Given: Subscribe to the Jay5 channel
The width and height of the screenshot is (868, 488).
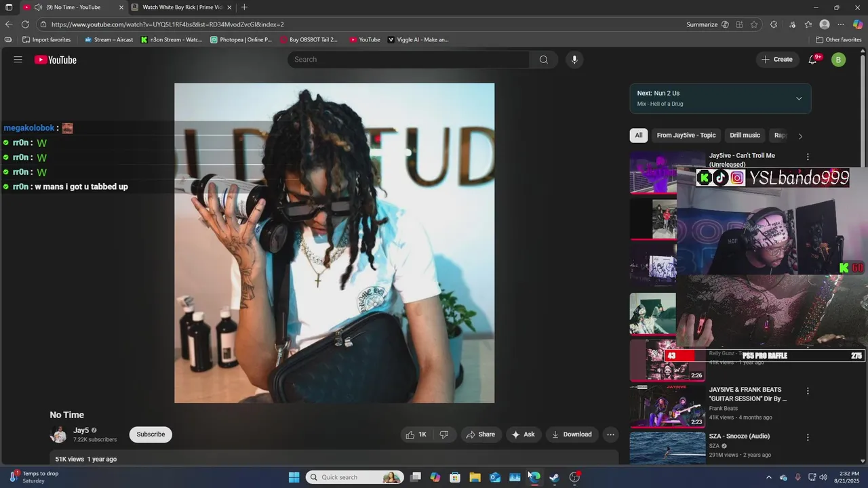Looking at the screenshot, I should click(151, 434).
